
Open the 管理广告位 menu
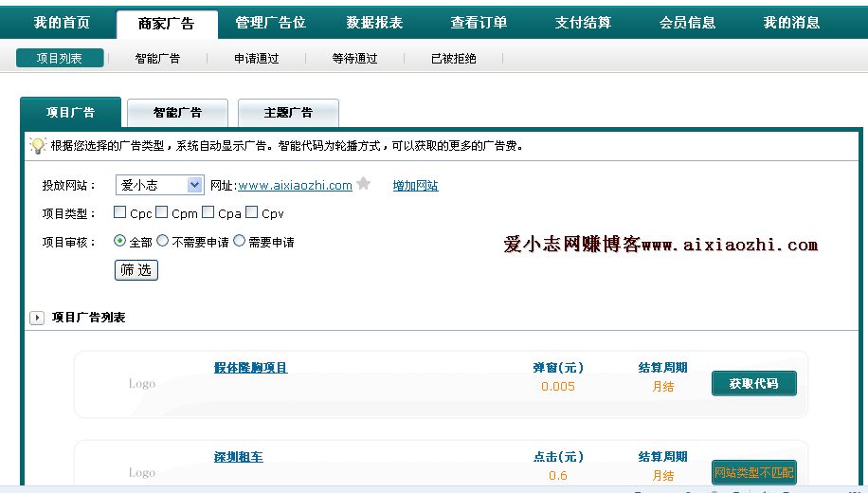coord(270,23)
